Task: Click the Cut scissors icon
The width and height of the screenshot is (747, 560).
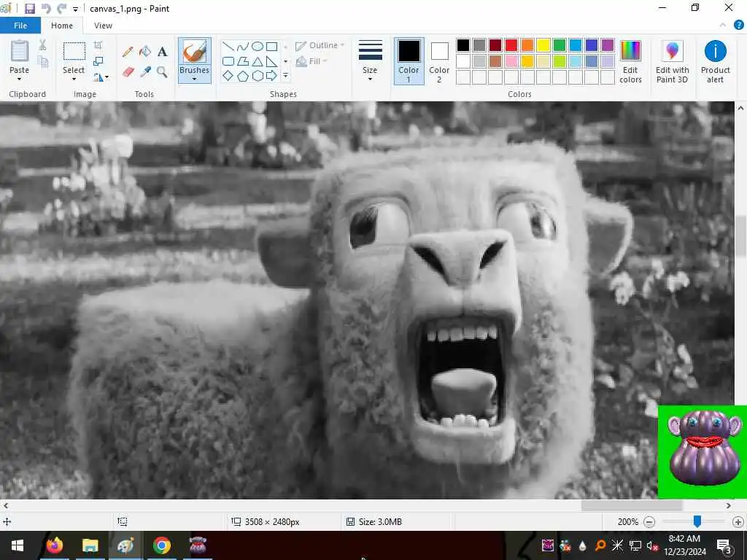Action: 43,45
